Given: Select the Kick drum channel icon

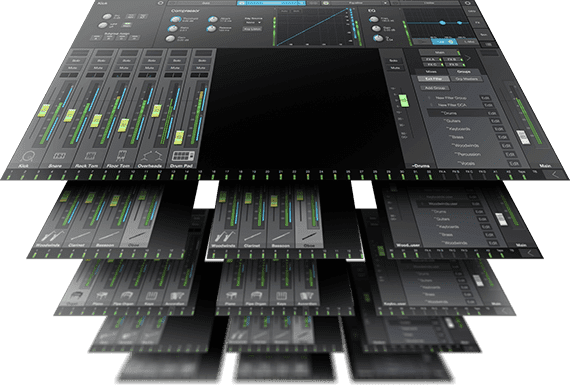Looking at the screenshot, I should (28, 156).
